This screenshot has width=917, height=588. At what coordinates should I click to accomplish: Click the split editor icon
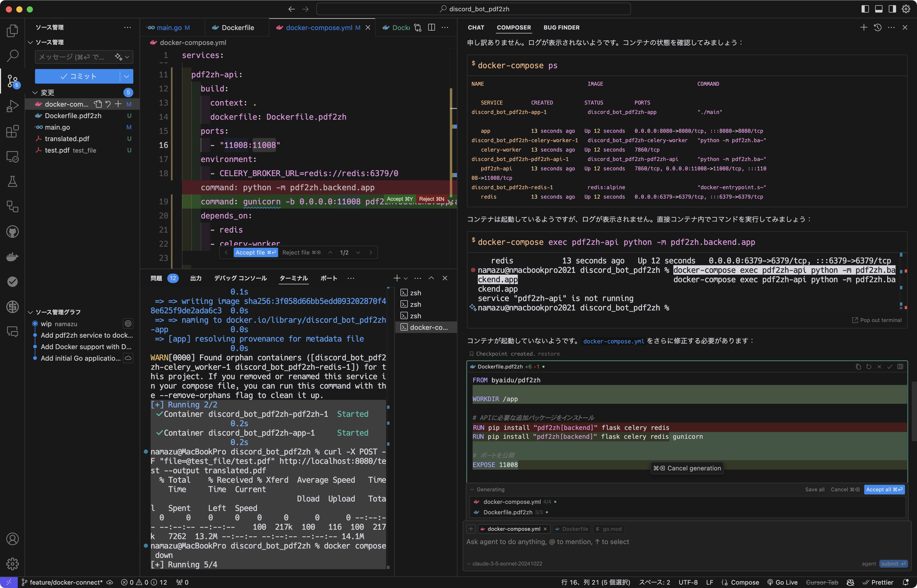coord(432,27)
